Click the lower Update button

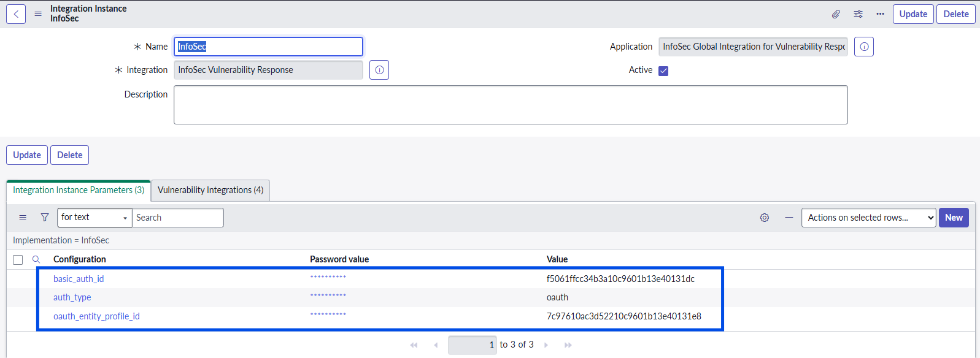[x=27, y=155]
